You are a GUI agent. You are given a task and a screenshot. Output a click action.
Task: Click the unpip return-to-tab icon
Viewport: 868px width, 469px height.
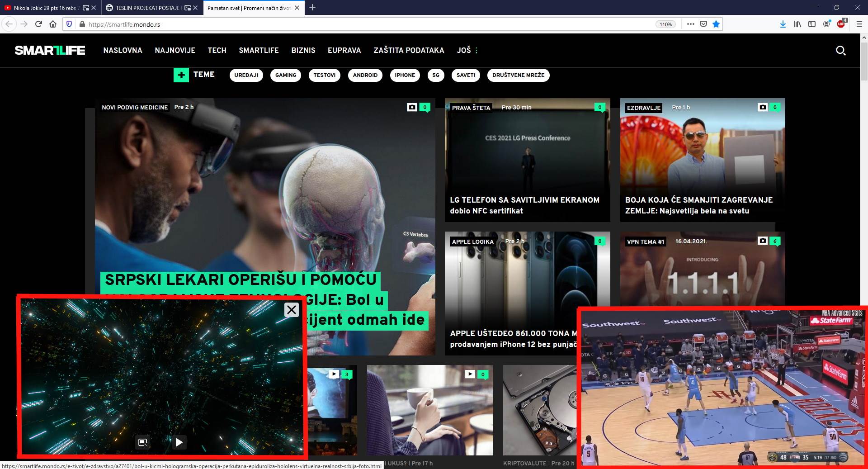click(x=143, y=442)
